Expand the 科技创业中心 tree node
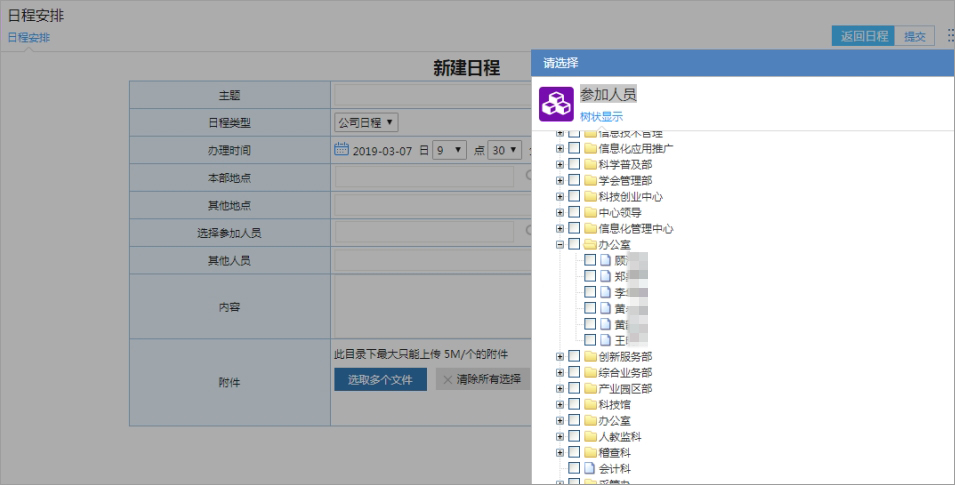The height and width of the screenshot is (485, 955). 560,196
